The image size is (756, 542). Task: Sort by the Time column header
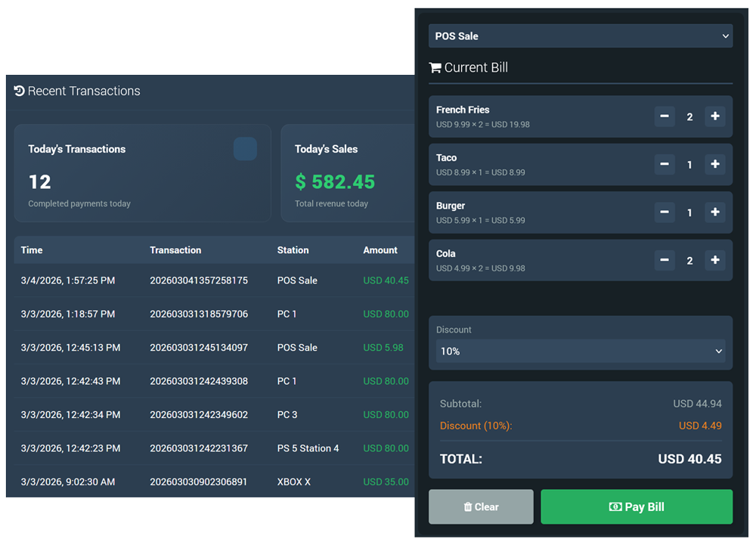[32, 250]
